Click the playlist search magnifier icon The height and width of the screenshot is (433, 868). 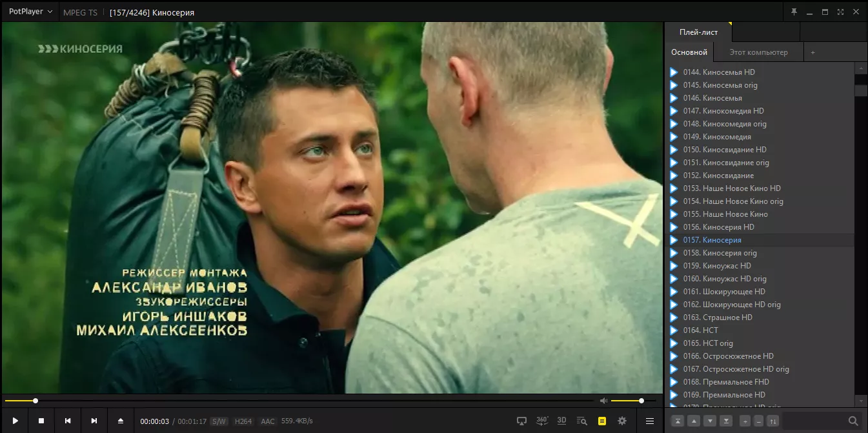853,421
